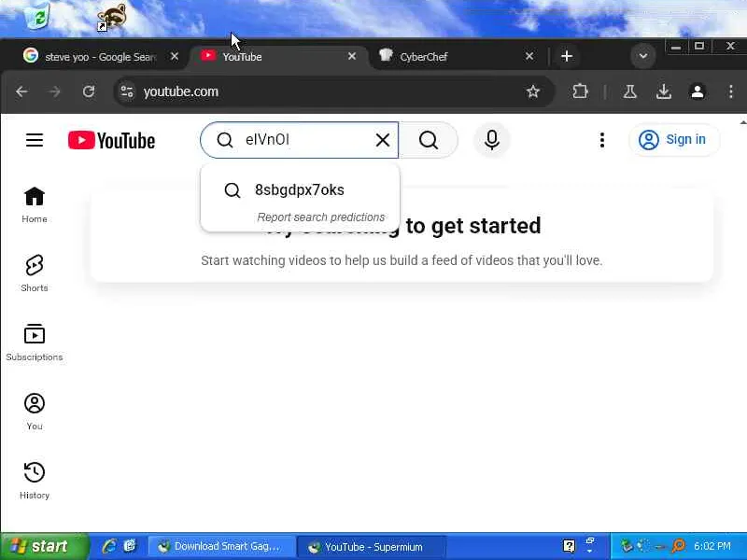The height and width of the screenshot is (560, 747).
Task: Reload the page
Action: [89, 91]
